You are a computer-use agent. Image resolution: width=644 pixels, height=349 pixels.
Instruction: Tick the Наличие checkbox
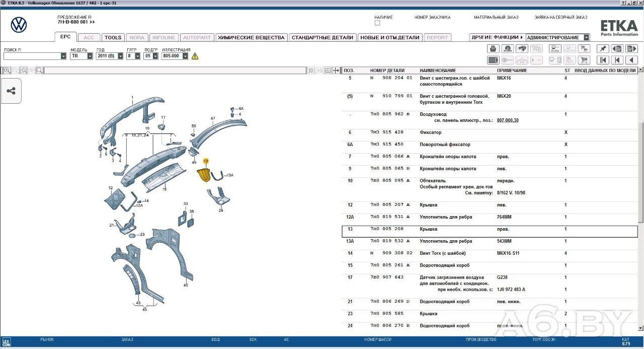click(377, 23)
